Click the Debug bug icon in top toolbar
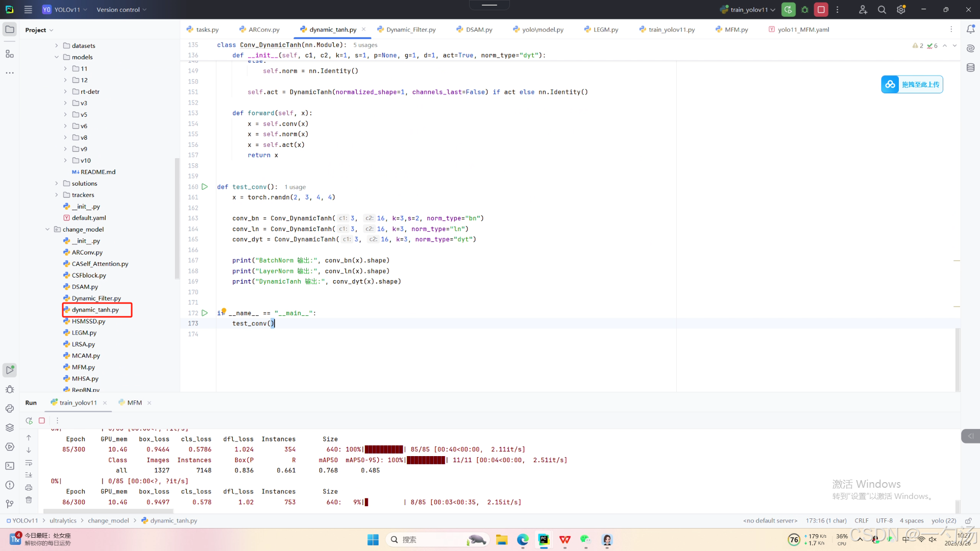 (805, 10)
